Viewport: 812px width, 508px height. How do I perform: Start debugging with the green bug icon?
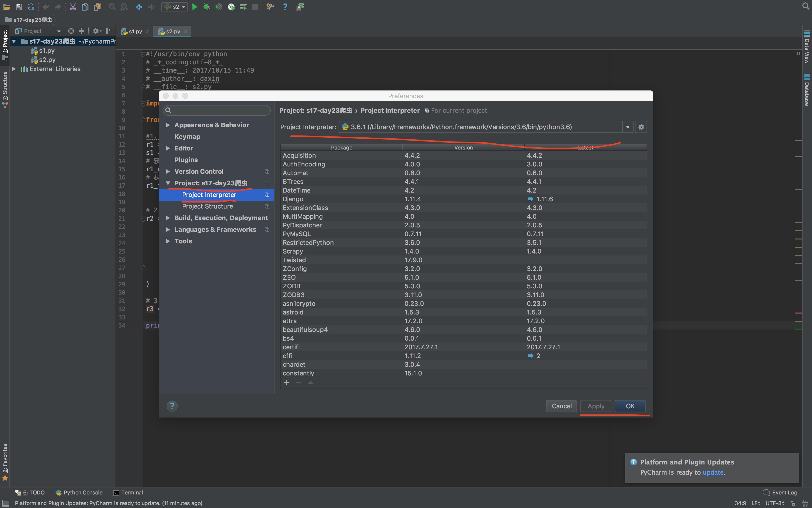pos(207,7)
